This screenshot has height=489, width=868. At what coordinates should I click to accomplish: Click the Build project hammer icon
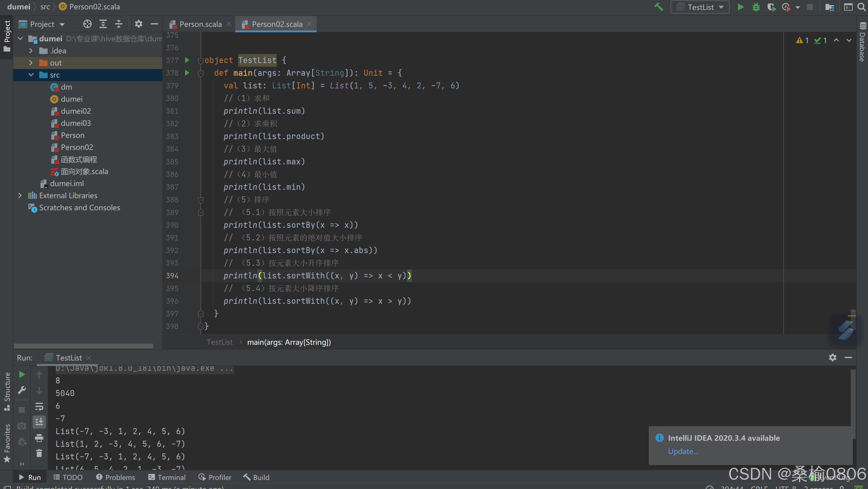click(x=658, y=7)
